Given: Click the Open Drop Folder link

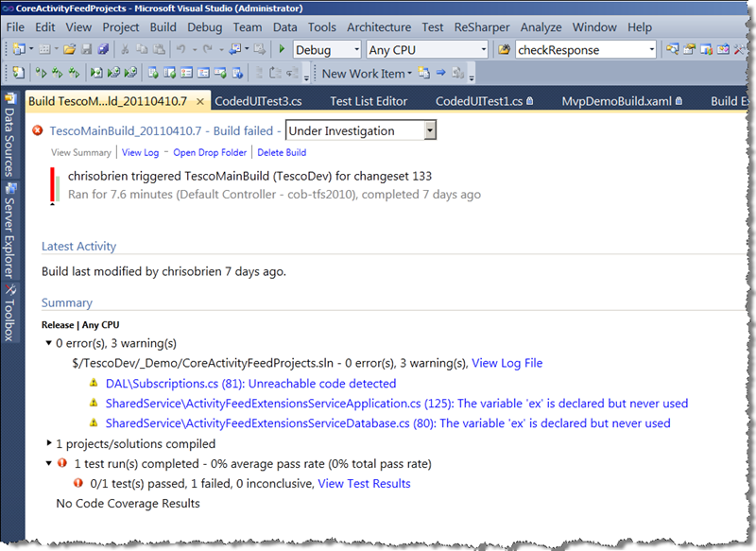Looking at the screenshot, I should coord(210,152).
